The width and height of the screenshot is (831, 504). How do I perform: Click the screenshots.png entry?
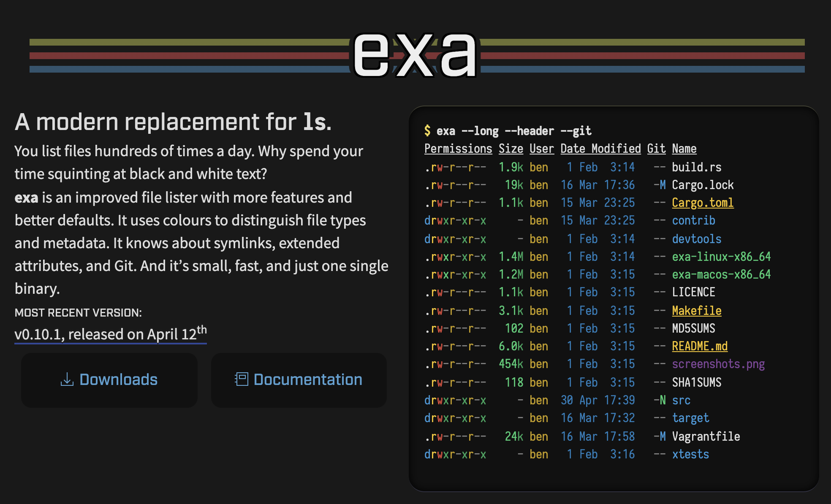[718, 364]
